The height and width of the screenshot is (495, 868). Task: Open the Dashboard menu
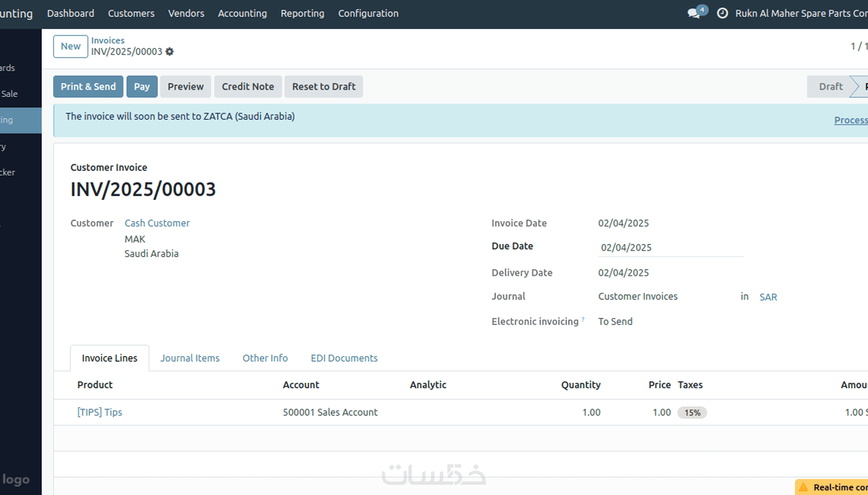70,13
